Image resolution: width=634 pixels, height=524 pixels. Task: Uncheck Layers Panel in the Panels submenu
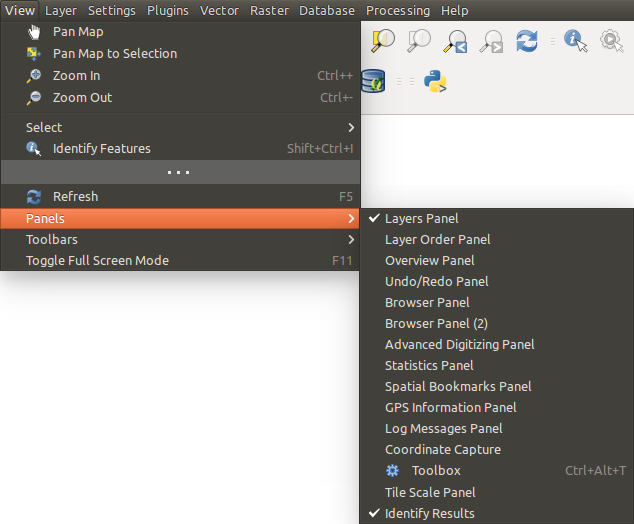point(421,218)
